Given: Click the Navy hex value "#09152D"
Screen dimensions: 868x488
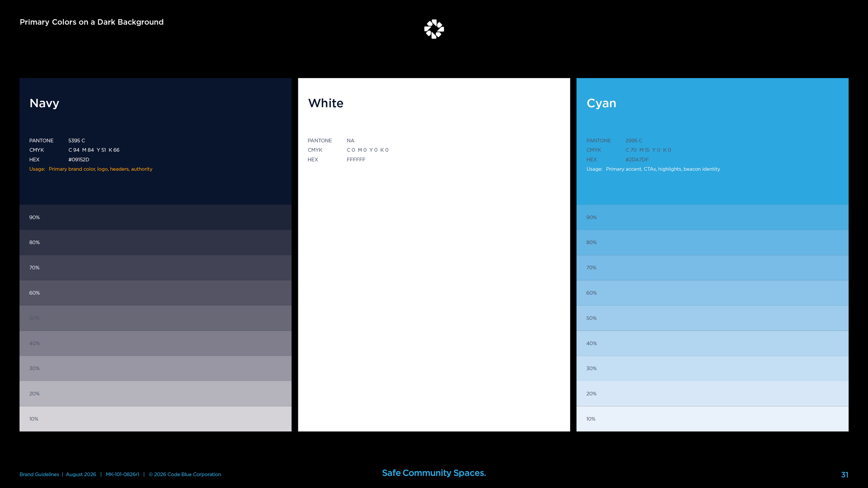Looking at the screenshot, I should pyautogui.click(x=79, y=160).
